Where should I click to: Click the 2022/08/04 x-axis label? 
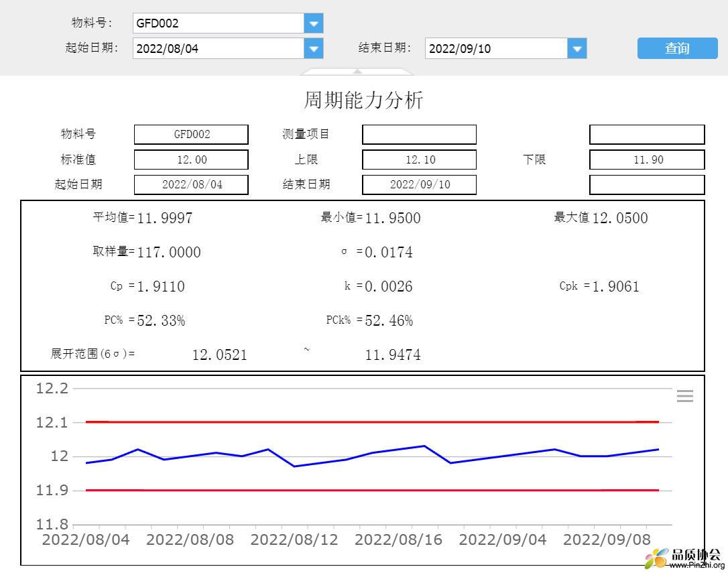pos(86,539)
